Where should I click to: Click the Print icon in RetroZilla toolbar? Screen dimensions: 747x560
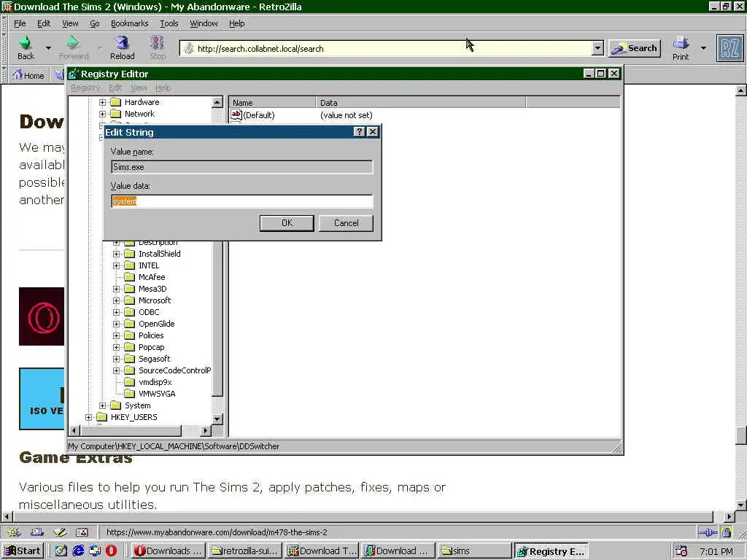681,43
